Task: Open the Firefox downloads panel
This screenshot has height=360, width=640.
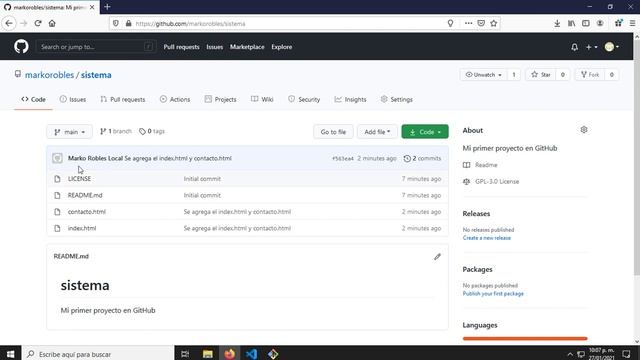Action: (557, 23)
